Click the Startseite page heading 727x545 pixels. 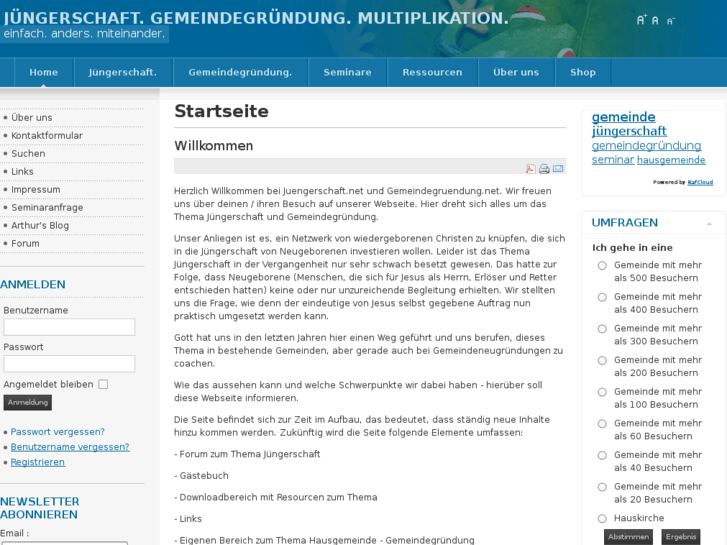[x=222, y=111]
